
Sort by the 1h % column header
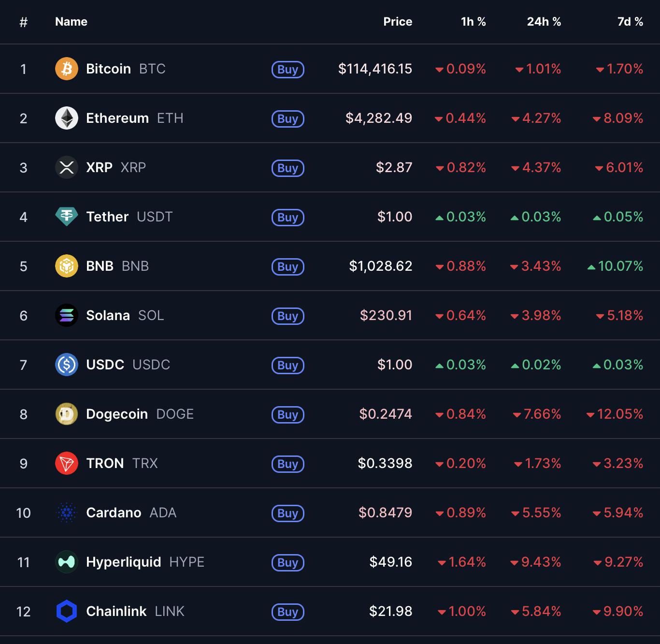click(x=473, y=22)
